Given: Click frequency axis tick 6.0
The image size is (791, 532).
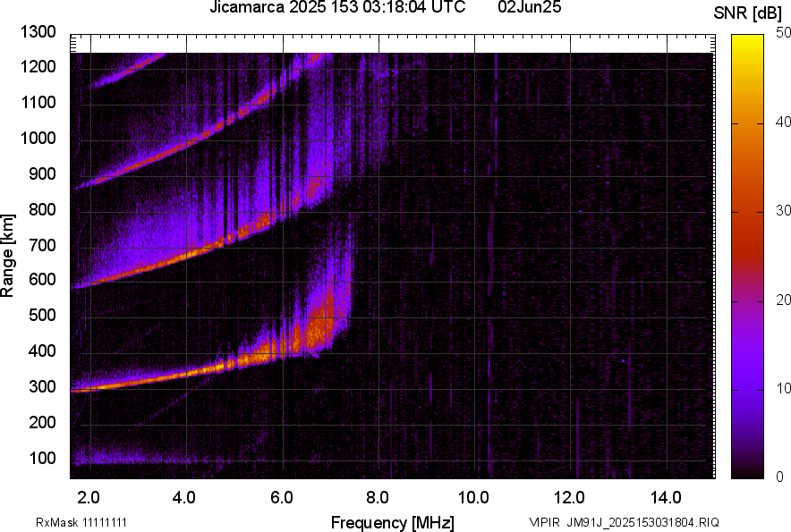Looking at the screenshot, I should pyautogui.click(x=282, y=498).
